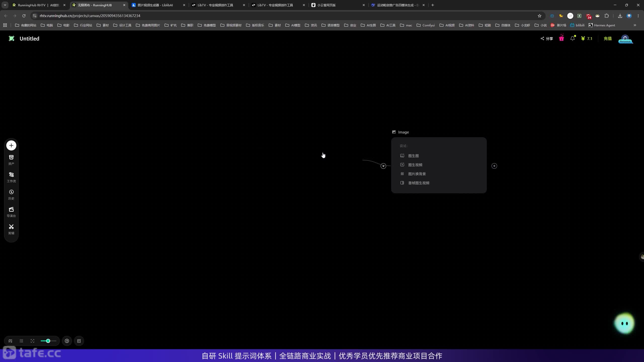This screenshot has height=362, width=644.
Task: Open the Comfyui bookmark folder
Action: [x=426, y=25]
